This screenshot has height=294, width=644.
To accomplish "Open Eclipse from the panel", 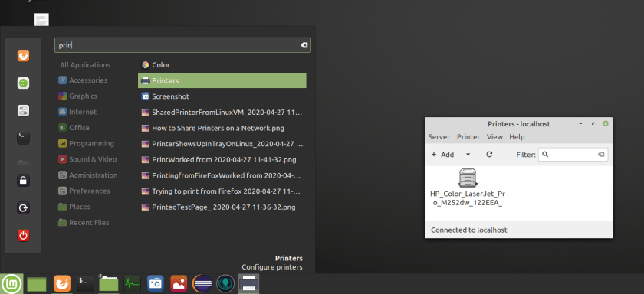I will 202,283.
